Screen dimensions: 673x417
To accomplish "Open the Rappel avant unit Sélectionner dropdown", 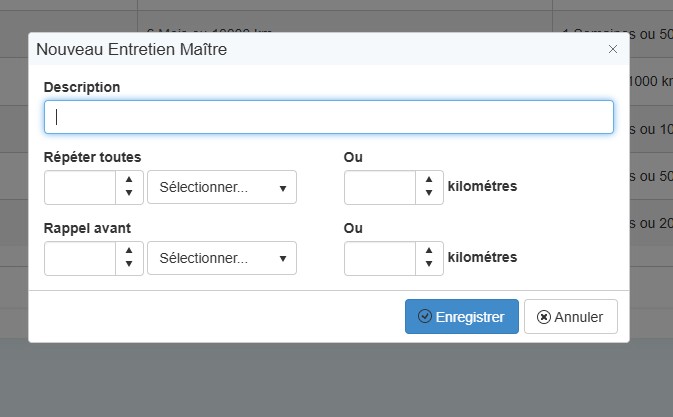I will [222, 258].
